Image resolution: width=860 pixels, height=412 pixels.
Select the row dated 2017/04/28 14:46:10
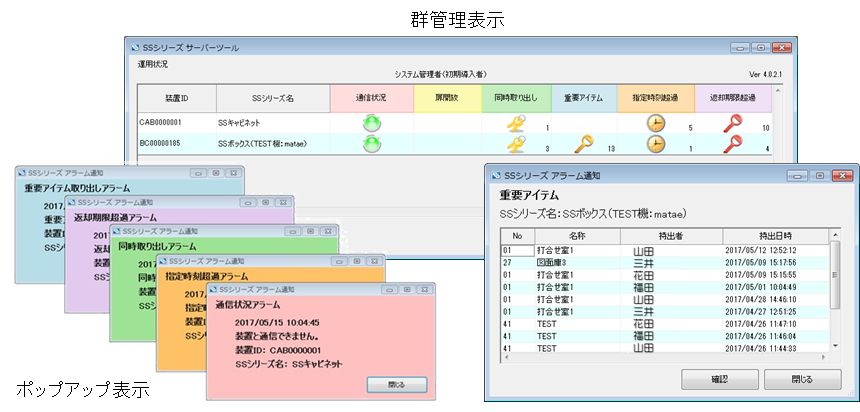click(664, 300)
